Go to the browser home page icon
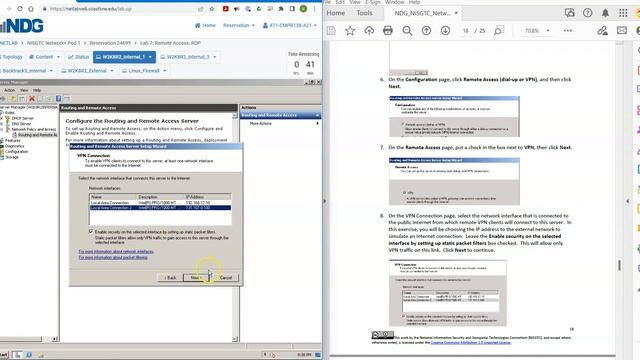This screenshot has height=360, width=640. pos(31,9)
